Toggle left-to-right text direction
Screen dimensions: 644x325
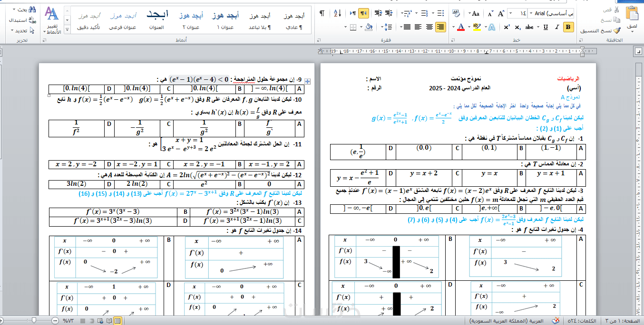(353, 13)
